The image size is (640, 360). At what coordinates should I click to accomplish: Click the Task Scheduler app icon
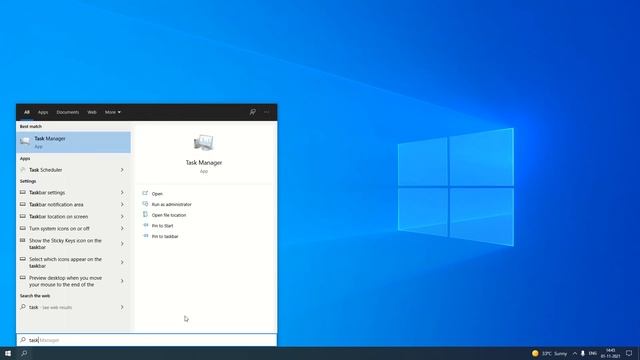tap(23, 170)
